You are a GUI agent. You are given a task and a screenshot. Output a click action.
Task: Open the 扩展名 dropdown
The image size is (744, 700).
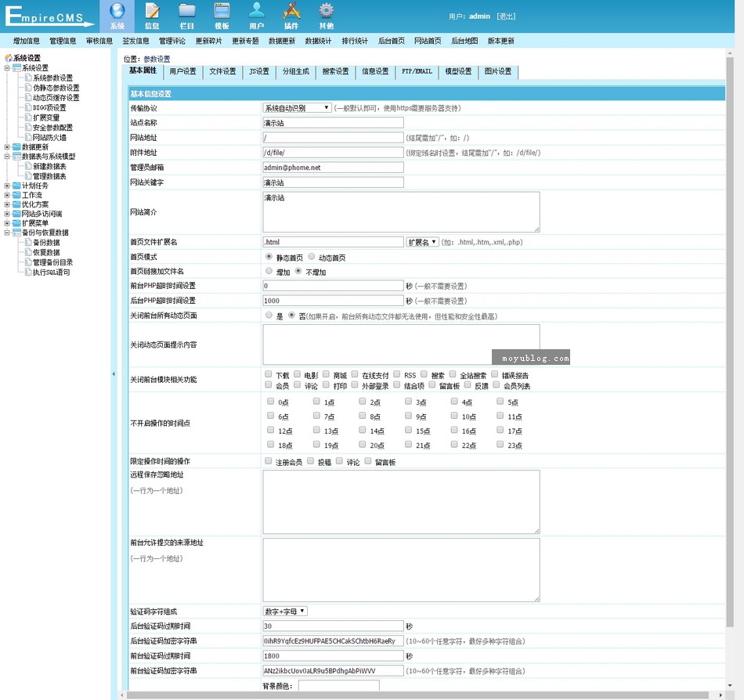422,242
